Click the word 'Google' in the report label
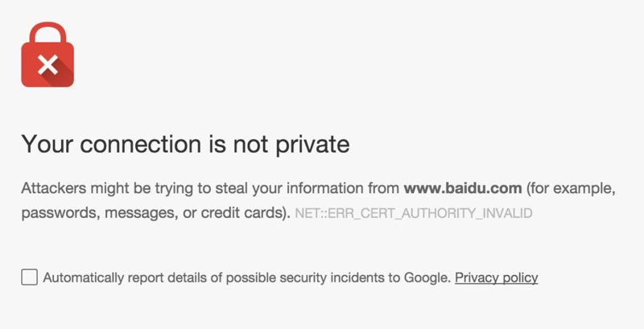 coord(425,278)
